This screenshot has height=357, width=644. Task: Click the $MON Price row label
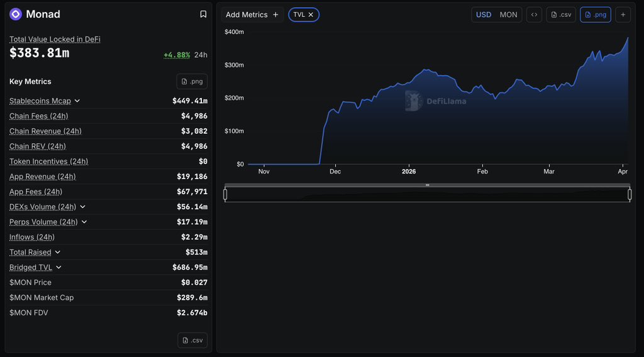click(30, 283)
